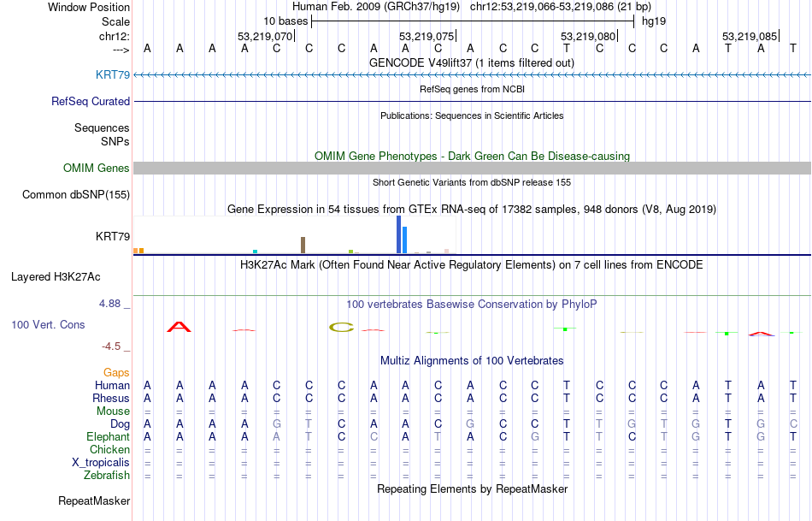Click the cyan GTEx expression bar
The height and width of the screenshot is (521, 812).
point(255,252)
